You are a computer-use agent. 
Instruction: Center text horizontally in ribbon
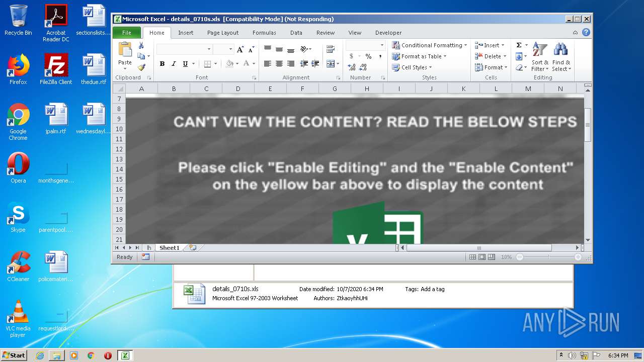pyautogui.click(x=279, y=64)
